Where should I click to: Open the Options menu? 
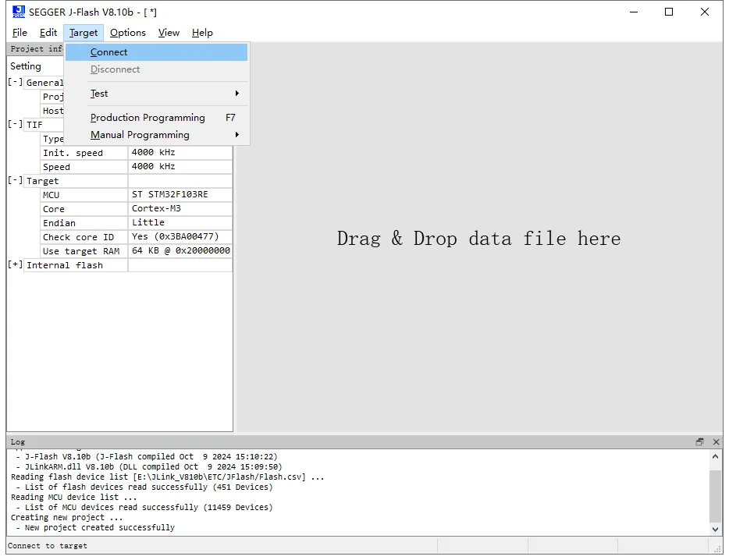tap(128, 33)
